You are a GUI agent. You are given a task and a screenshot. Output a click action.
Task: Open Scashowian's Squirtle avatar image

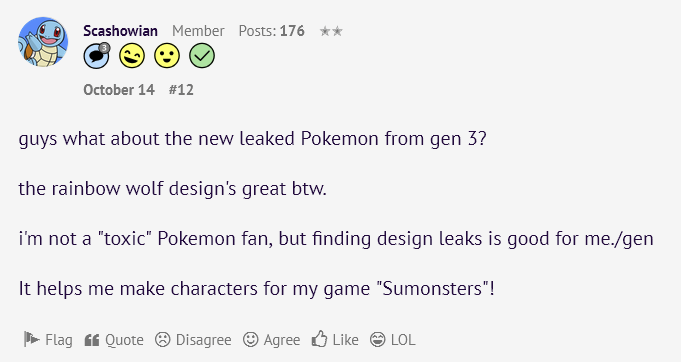point(43,42)
